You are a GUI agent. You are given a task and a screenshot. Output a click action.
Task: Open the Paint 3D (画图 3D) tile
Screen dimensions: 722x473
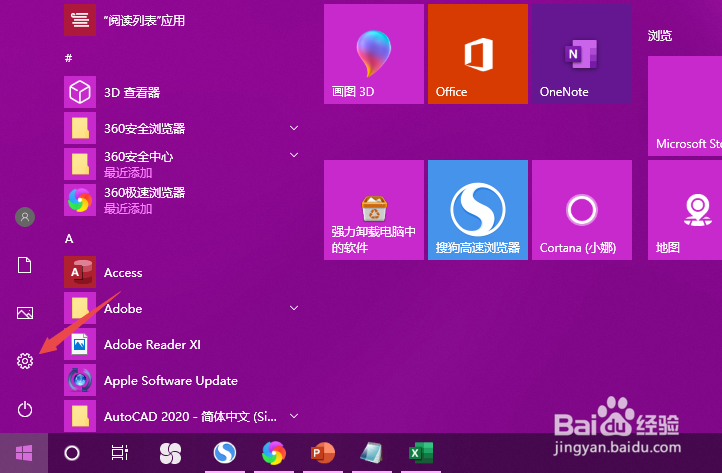click(x=374, y=54)
